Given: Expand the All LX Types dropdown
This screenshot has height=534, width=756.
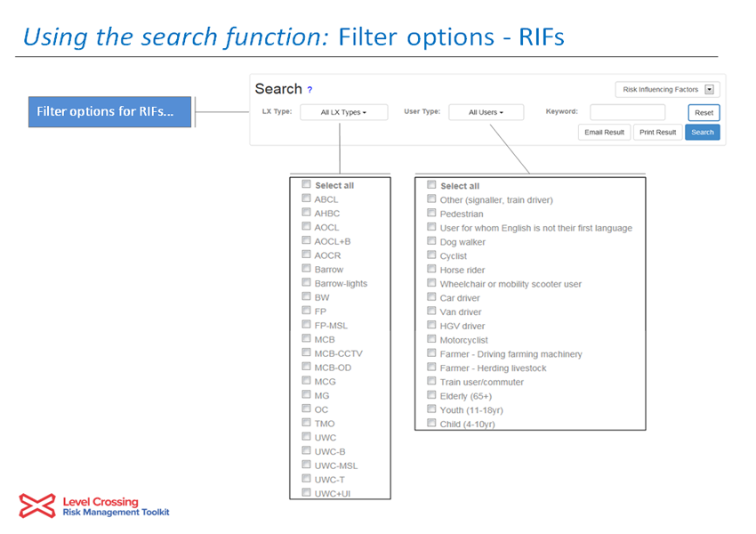Looking at the screenshot, I should 344,112.
